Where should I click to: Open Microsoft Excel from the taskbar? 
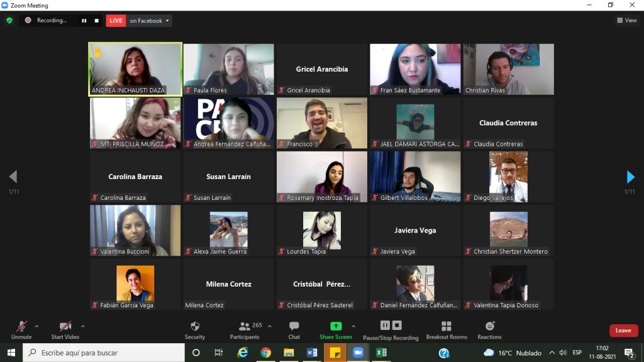pos(381,353)
